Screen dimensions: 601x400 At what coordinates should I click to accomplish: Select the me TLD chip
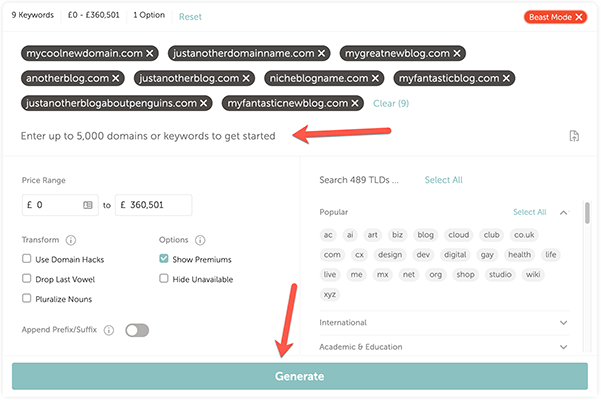[x=356, y=275]
